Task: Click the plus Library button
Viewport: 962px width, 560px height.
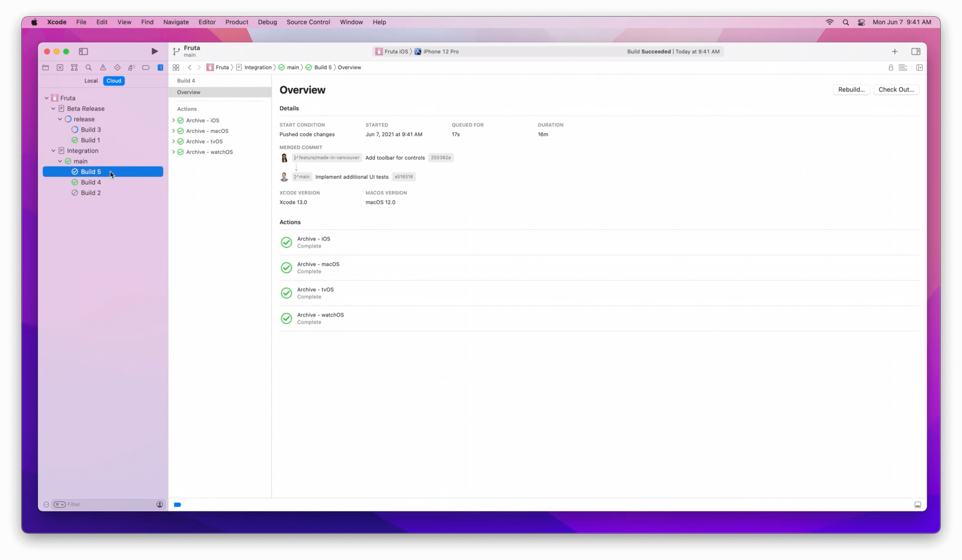Action: pyautogui.click(x=894, y=51)
